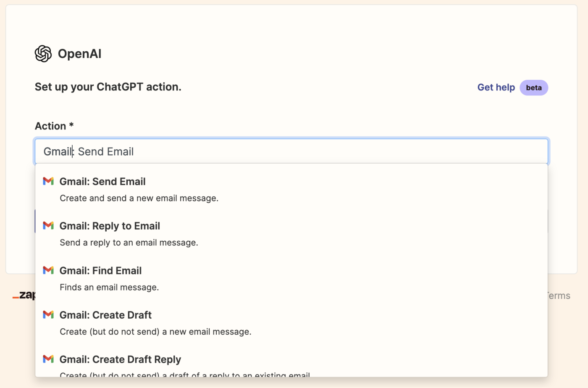Select Gmail: Create Draft from list
The width and height of the screenshot is (588, 388).
pyautogui.click(x=291, y=323)
